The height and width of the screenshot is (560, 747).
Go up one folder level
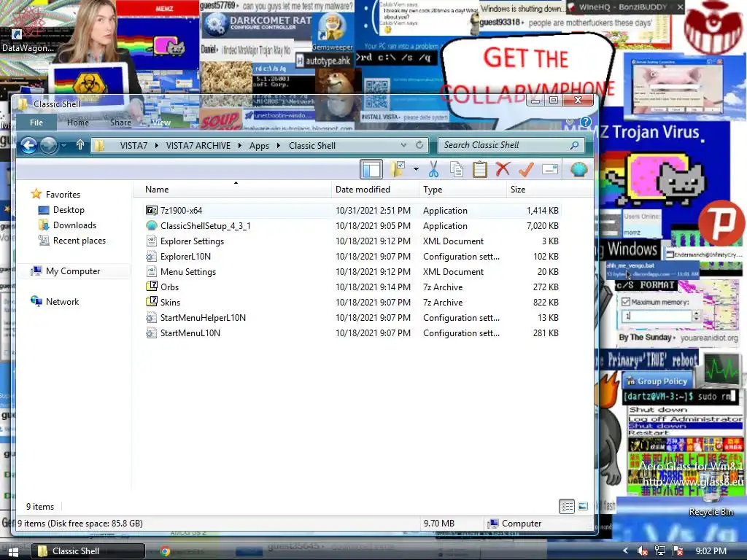80,145
